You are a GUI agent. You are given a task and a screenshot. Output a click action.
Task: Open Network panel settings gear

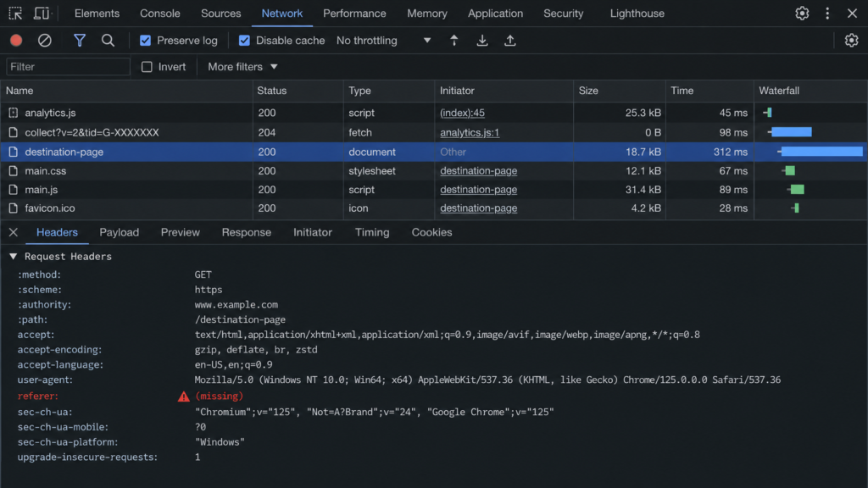[x=851, y=41]
